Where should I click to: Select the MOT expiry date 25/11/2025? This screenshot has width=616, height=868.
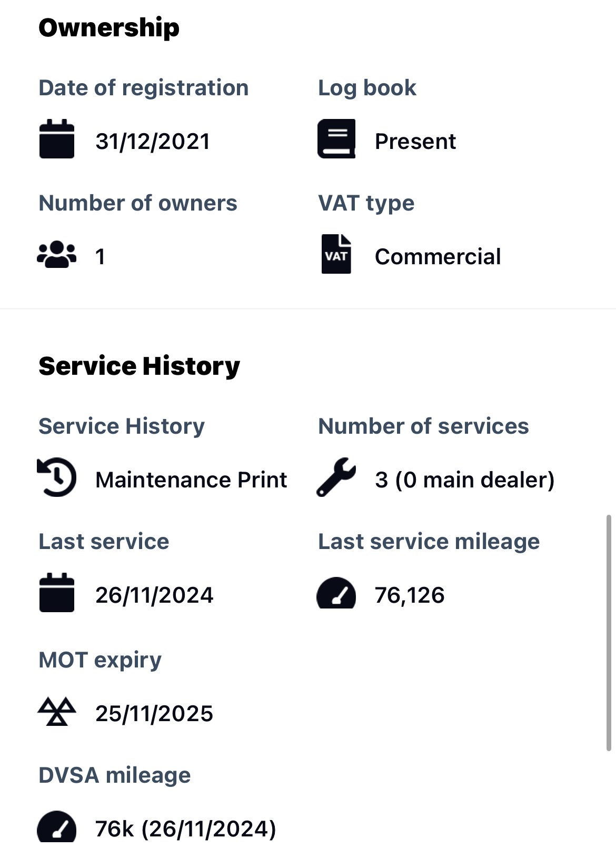pos(154,714)
